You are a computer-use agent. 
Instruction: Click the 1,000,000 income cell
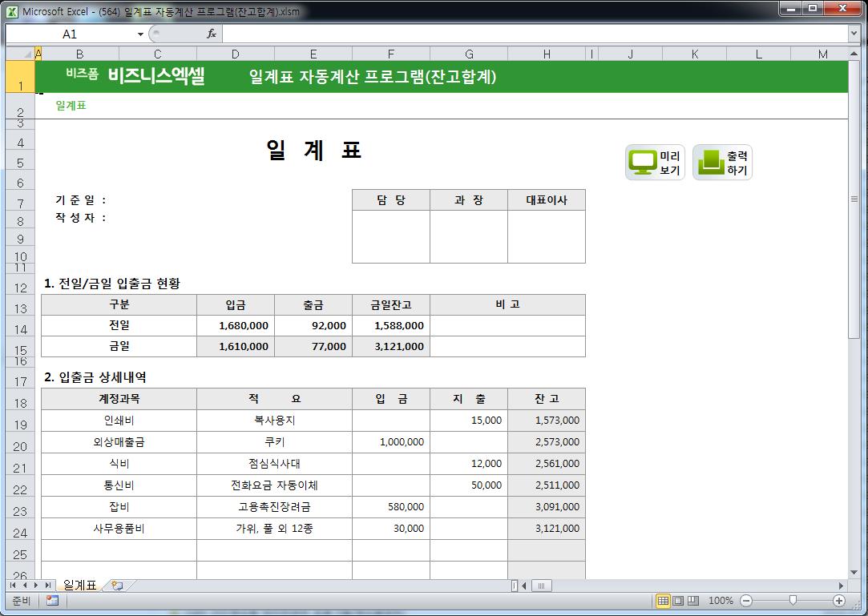pyautogui.click(x=391, y=442)
